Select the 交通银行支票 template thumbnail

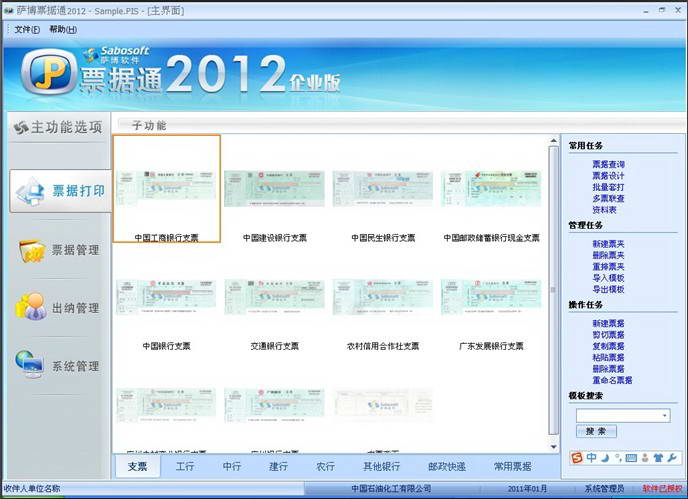coord(274,297)
